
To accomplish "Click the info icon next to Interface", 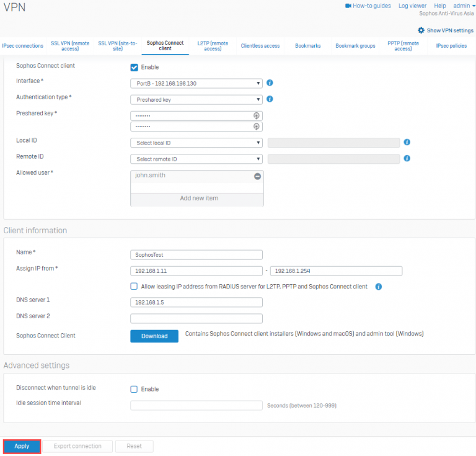I will click(x=270, y=83).
